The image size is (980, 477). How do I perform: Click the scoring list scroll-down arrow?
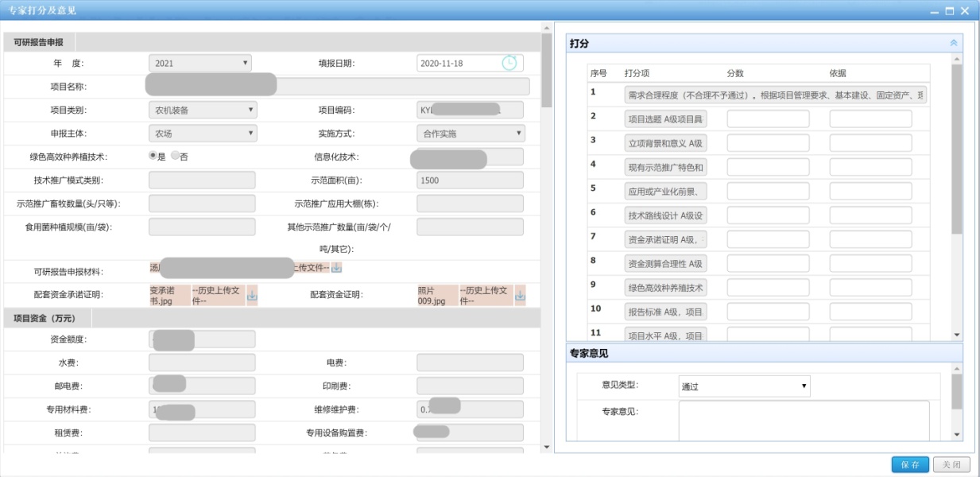[x=957, y=335]
